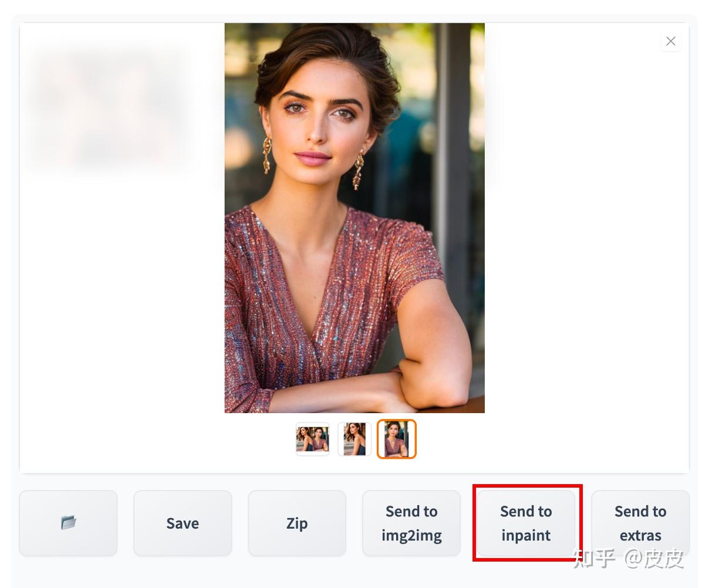Viewport: 702px width, 588px height.
Task: Click the folder button left of Save
Action: coord(68,523)
